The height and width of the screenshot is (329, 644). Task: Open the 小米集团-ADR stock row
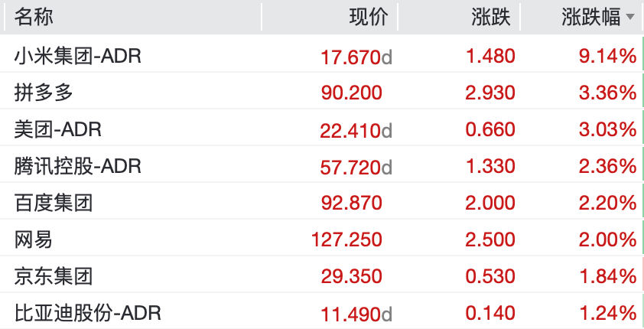click(322, 55)
